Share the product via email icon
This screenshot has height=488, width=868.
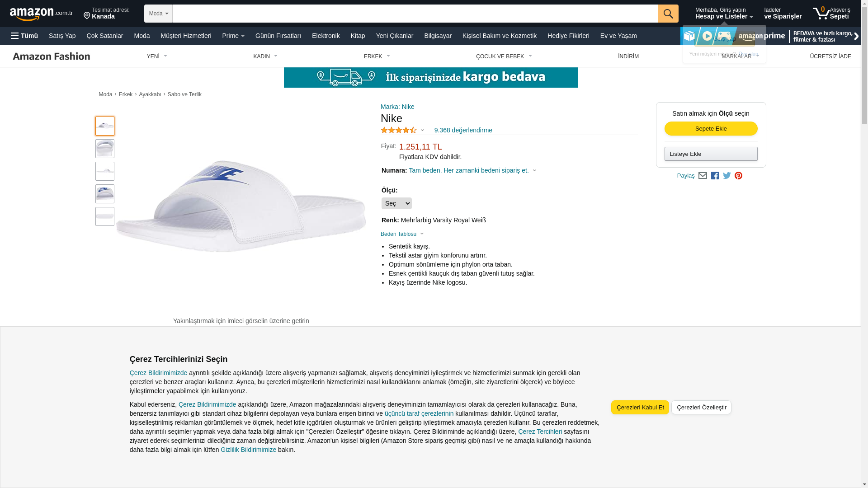point(703,175)
